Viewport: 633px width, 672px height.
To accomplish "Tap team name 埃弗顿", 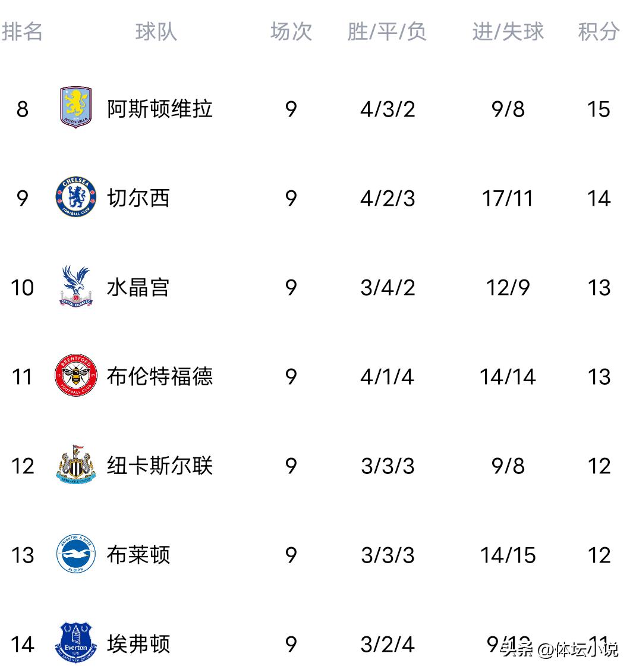I will pyautogui.click(x=138, y=644).
